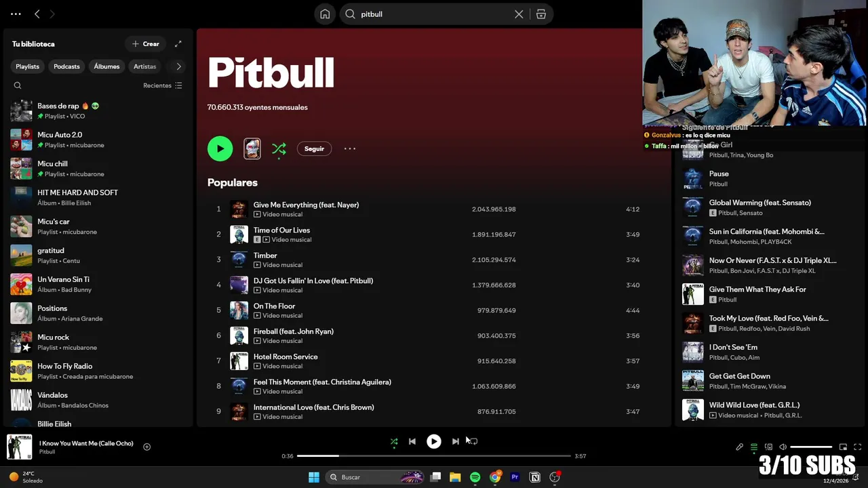Open the mini player
This screenshot has height=488, width=868.
tap(843, 447)
